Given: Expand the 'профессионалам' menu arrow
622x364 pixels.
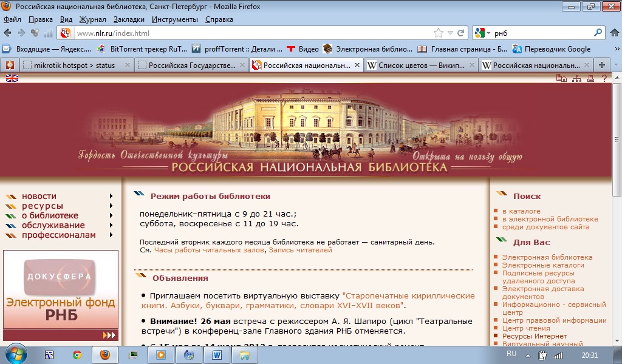Looking at the screenshot, I should point(111,235).
